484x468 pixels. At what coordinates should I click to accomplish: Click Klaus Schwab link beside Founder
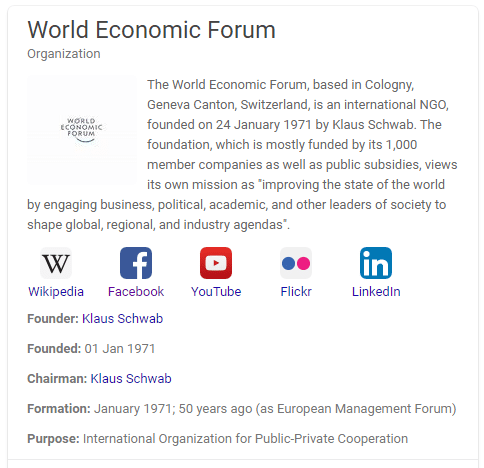(x=123, y=319)
